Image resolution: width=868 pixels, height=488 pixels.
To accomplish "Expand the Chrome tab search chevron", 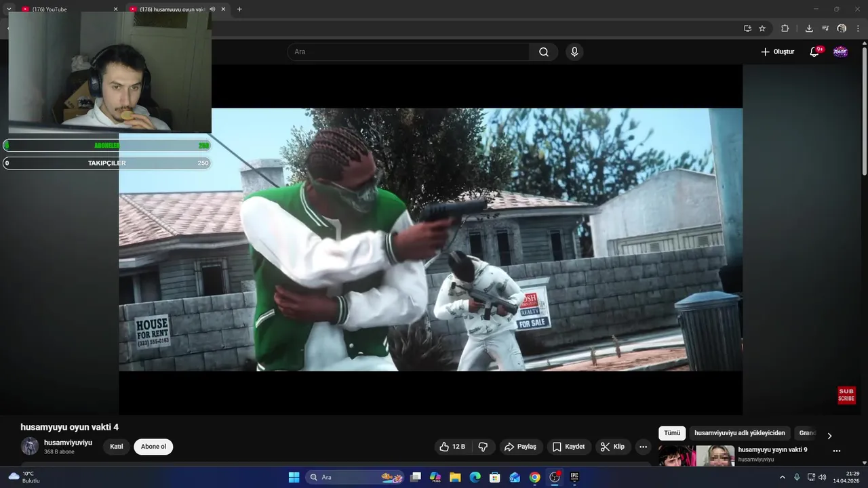I will tap(9, 9).
